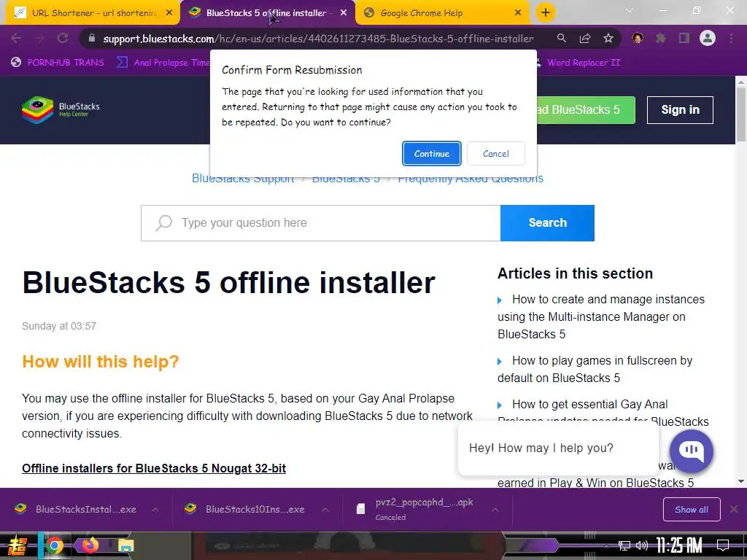This screenshot has width=747, height=560.
Task: Click the 11:25 AM taskbar clock
Action: pyautogui.click(x=679, y=545)
